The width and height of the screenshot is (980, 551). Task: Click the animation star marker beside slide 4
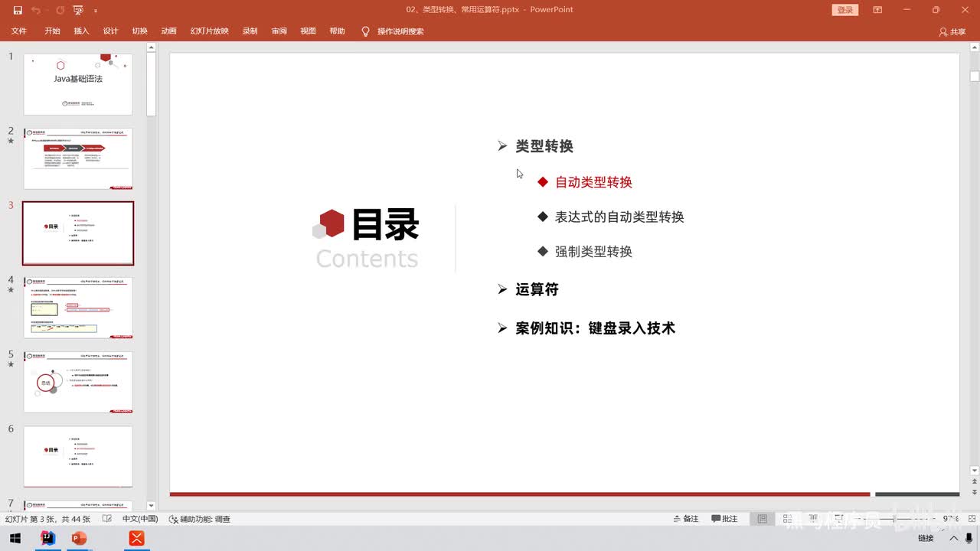(x=11, y=291)
